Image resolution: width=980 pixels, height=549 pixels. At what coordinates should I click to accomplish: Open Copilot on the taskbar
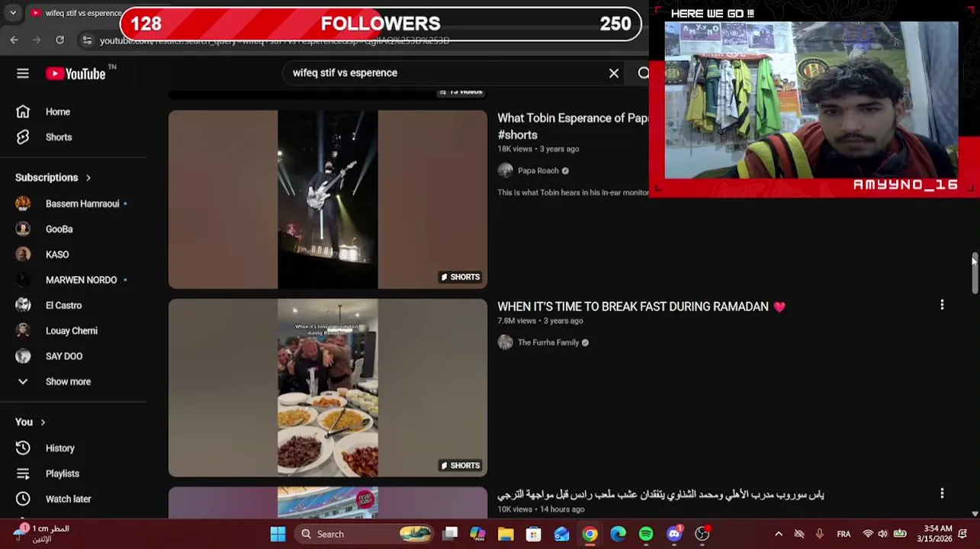[477, 535]
